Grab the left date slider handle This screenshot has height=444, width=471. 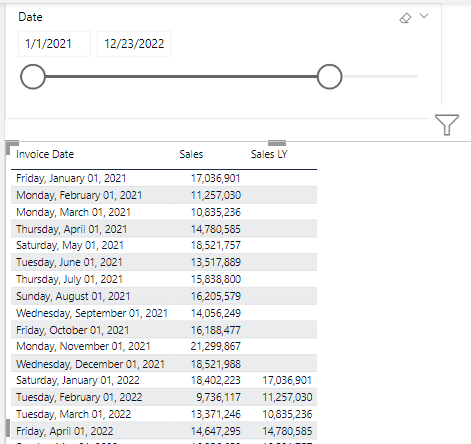click(33, 76)
